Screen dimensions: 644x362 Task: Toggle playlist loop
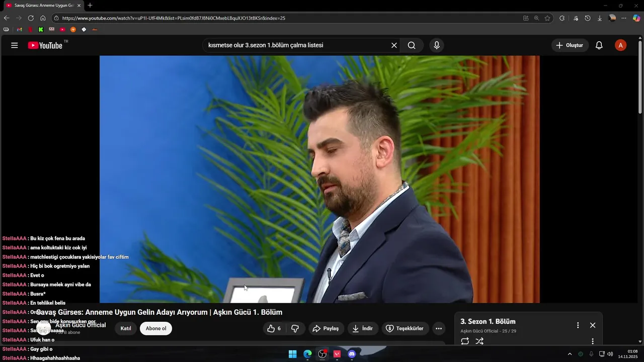(x=465, y=341)
